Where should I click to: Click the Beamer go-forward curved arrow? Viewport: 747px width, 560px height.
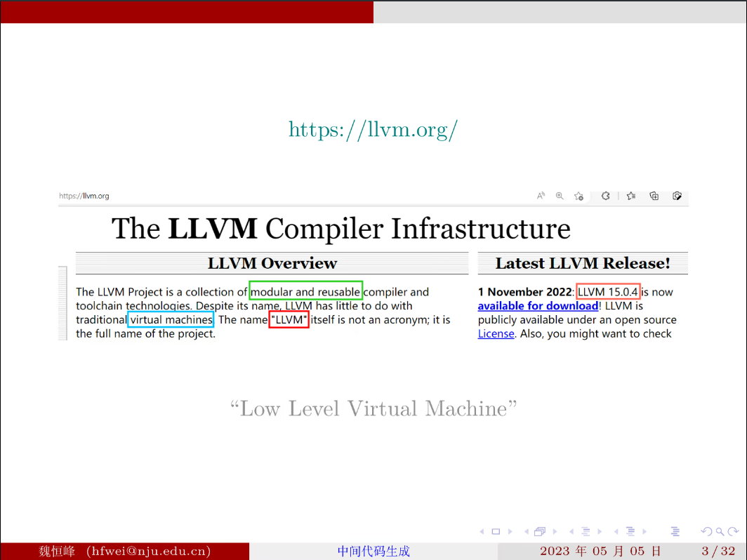click(x=733, y=531)
